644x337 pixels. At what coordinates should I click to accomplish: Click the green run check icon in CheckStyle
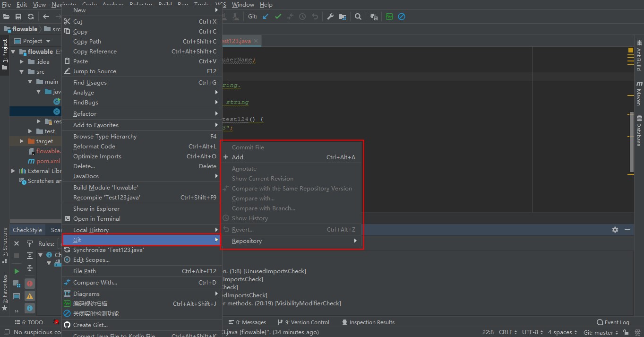pyautogui.click(x=17, y=271)
